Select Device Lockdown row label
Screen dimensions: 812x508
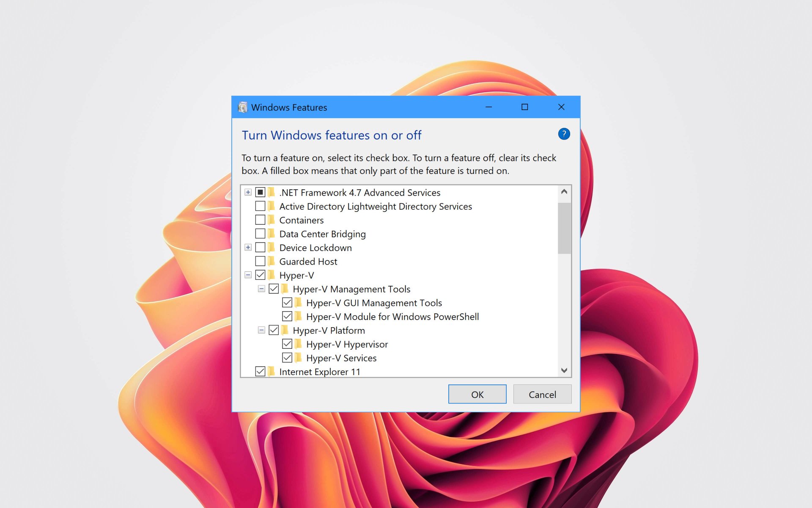[x=315, y=248]
